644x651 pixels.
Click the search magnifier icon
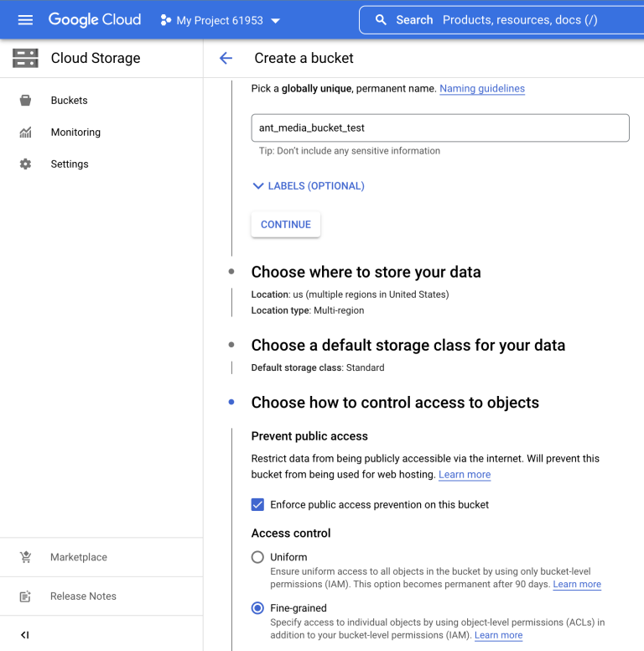[381, 20]
